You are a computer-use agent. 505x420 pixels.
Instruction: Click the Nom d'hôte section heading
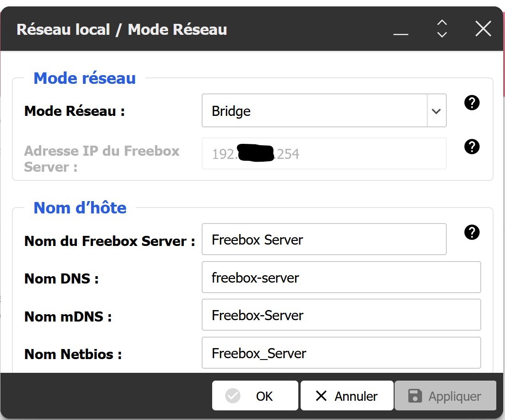tap(80, 208)
